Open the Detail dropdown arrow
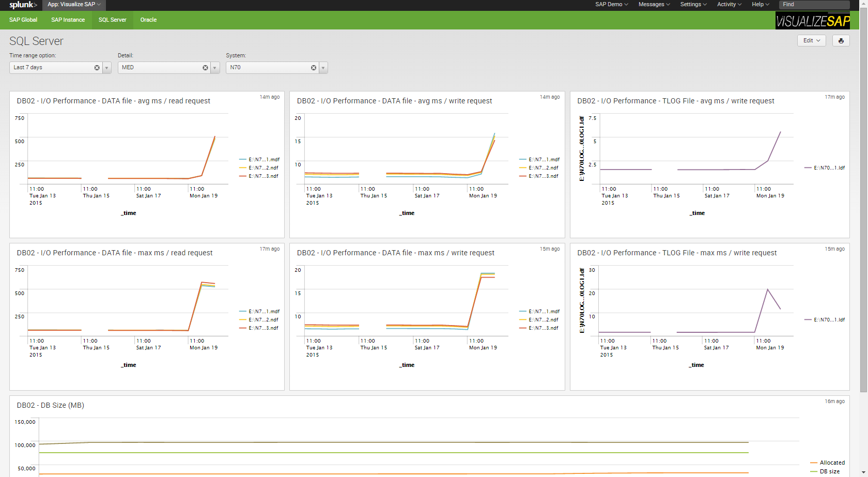The width and height of the screenshot is (868, 477). 215,68
